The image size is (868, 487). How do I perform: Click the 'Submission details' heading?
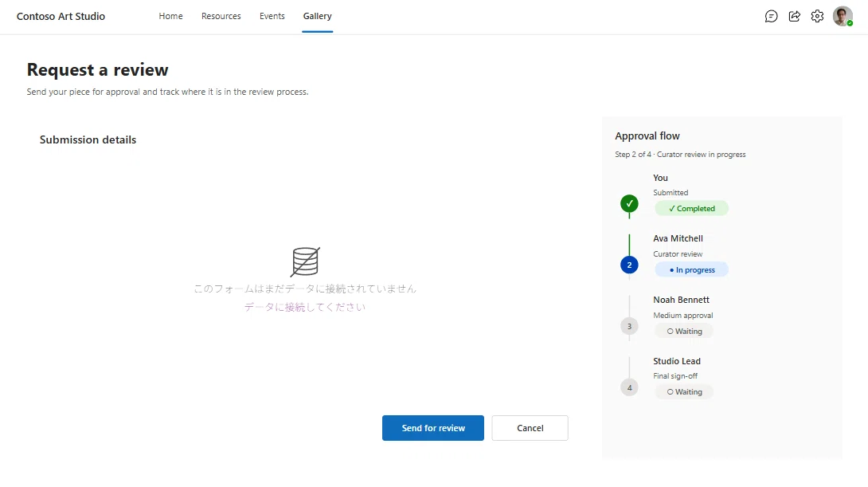[x=88, y=139]
